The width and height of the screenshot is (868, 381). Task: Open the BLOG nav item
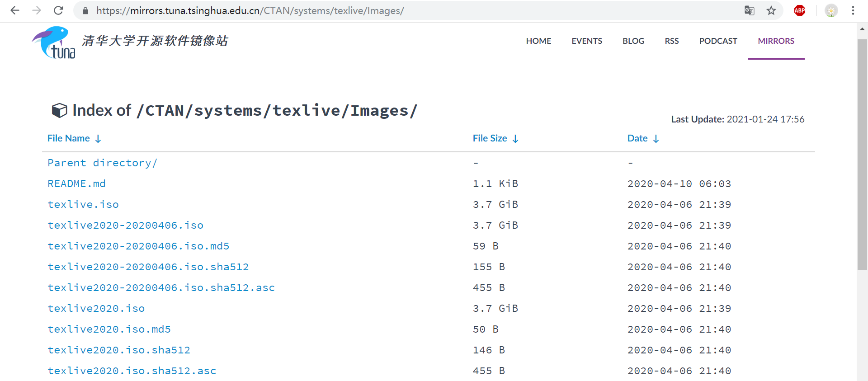[633, 41]
